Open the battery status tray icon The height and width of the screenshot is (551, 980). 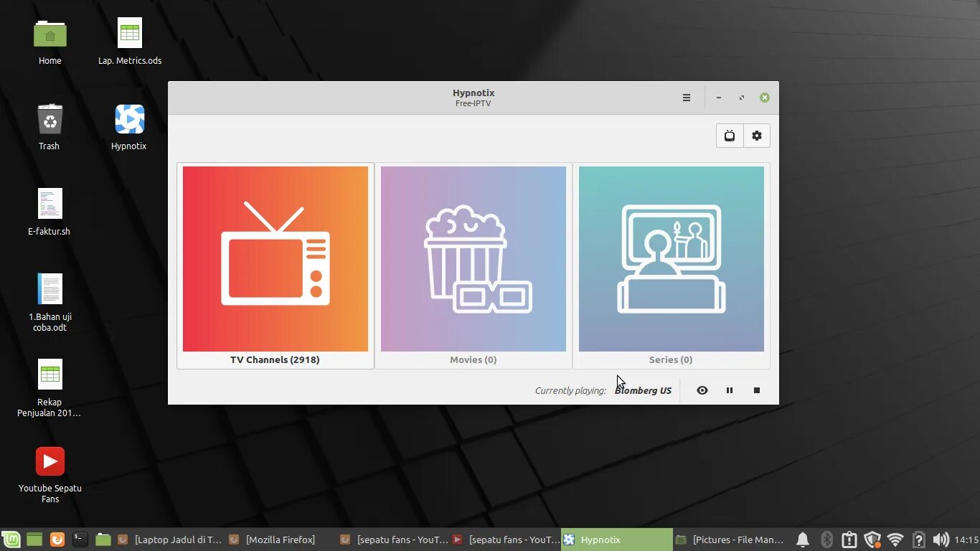coord(918,540)
